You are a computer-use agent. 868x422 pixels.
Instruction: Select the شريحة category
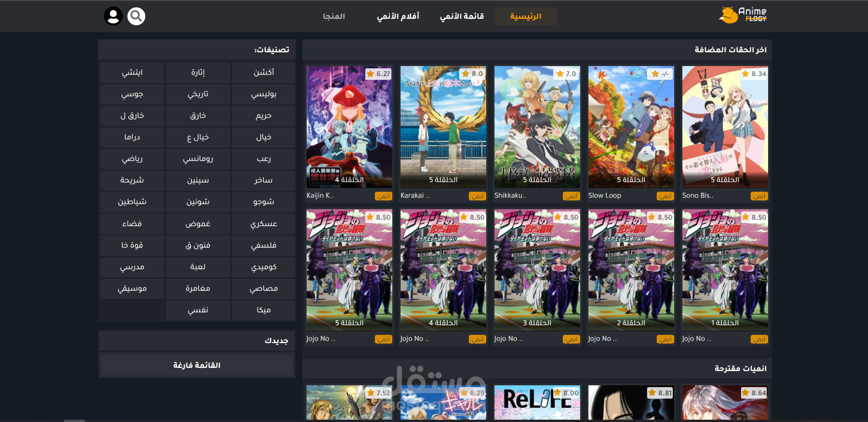[132, 180]
